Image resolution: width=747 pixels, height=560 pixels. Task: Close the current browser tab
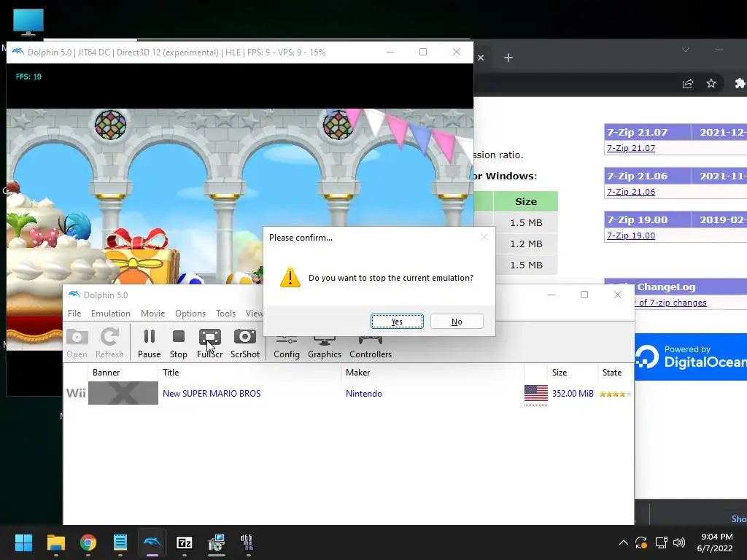pyautogui.click(x=481, y=58)
